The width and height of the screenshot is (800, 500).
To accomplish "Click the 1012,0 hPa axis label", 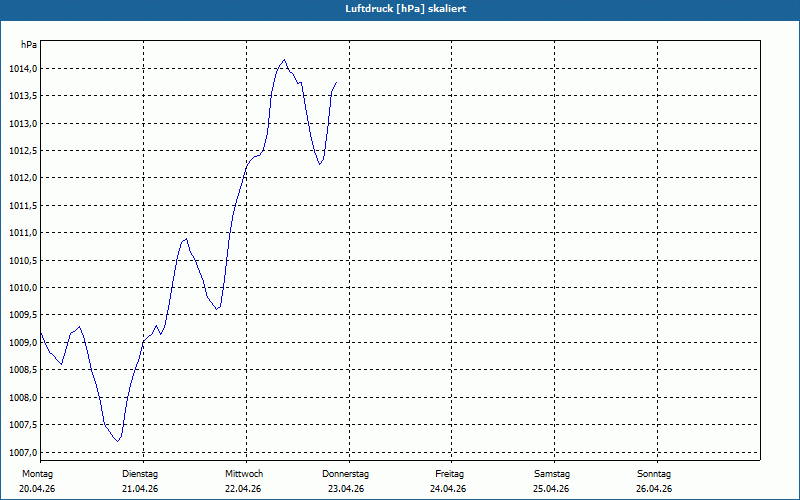I will (x=23, y=178).
